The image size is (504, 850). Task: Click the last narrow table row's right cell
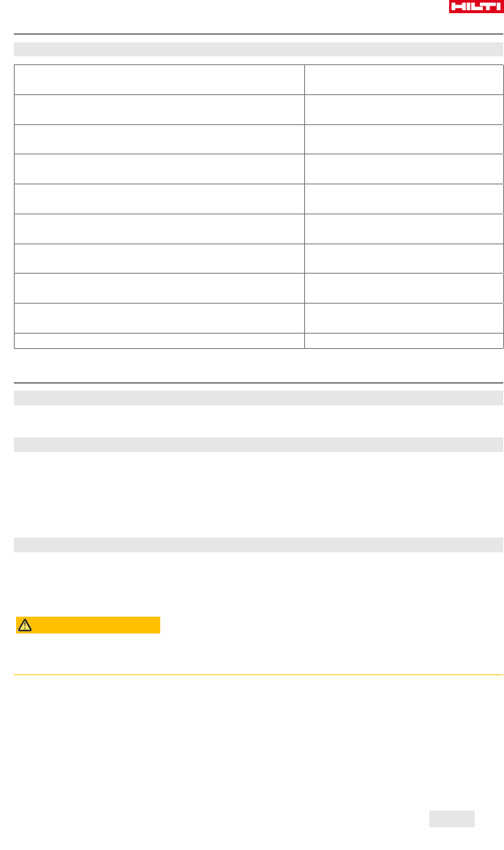[x=404, y=340]
